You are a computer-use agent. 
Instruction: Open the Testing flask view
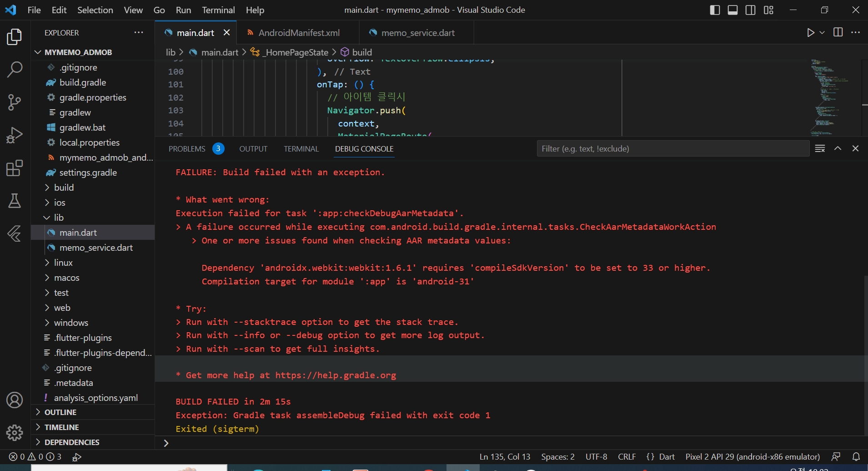pyautogui.click(x=15, y=201)
